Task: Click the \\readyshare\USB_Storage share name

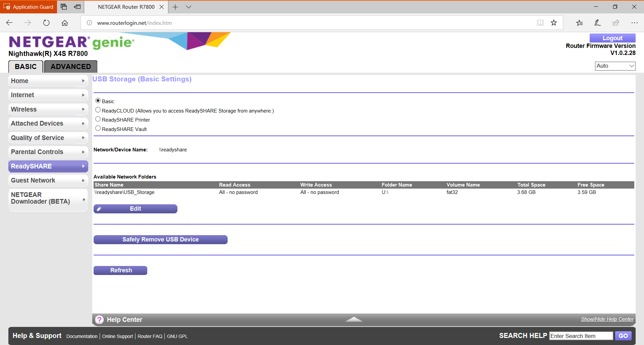Action: coord(124,192)
